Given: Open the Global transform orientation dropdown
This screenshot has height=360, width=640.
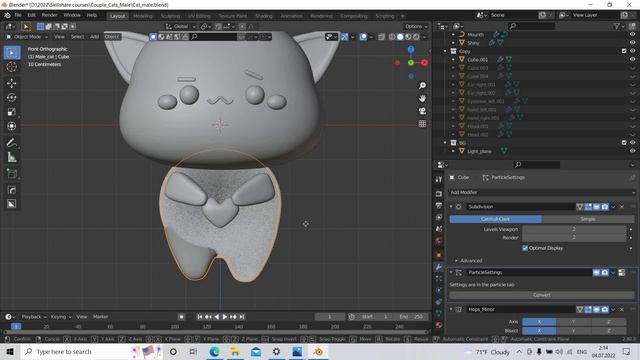Looking at the screenshot, I should (x=180, y=26).
